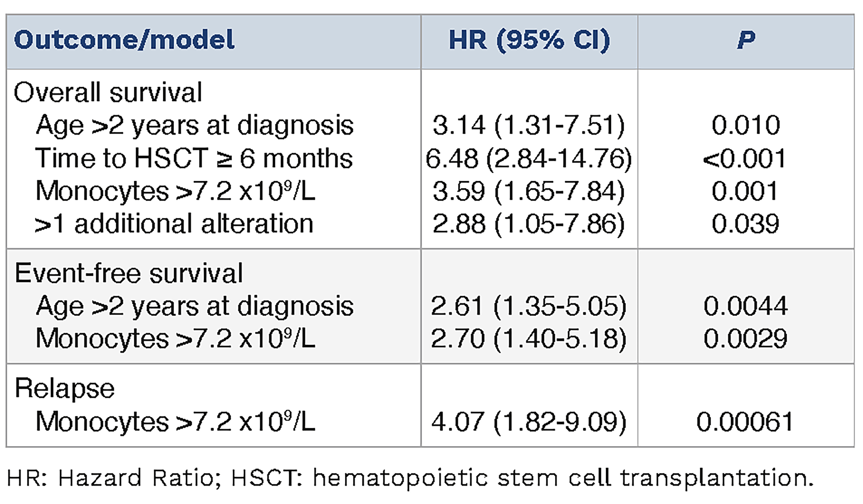
Task: Click the Outcome/model column header
Action: (124, 40)
